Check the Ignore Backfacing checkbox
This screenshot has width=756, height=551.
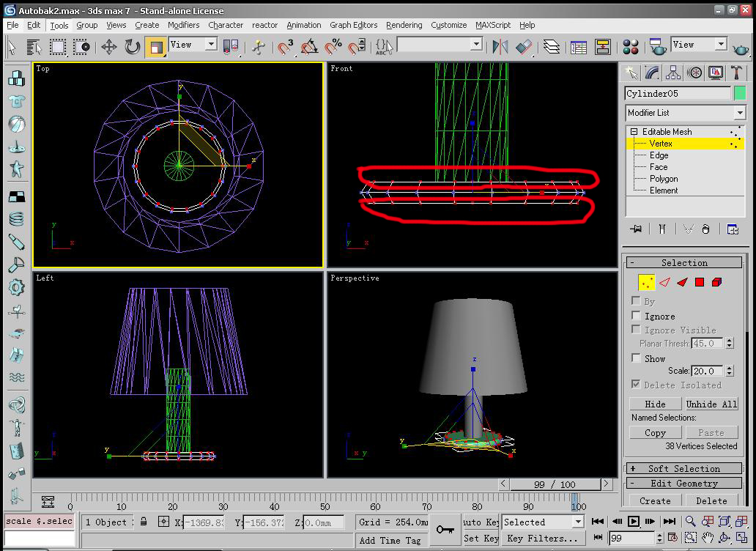click(636, 315)
